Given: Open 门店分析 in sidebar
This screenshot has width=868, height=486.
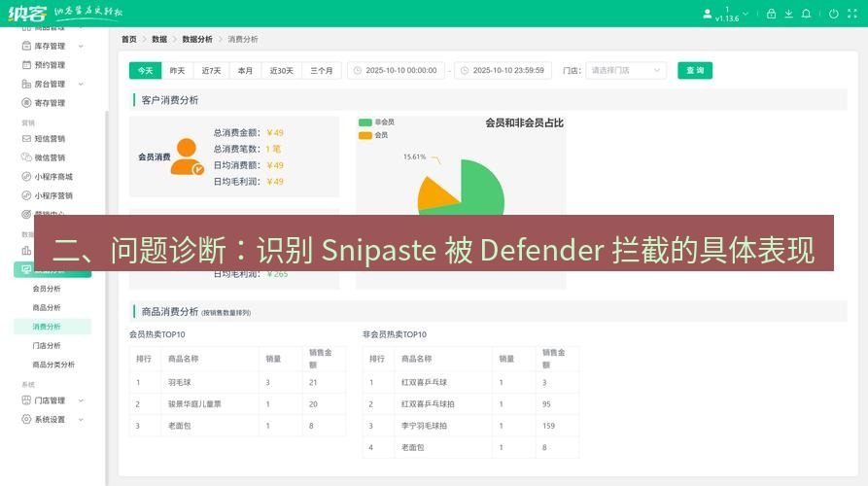Looking at the screenshot, I should click(x=47, y=345).
